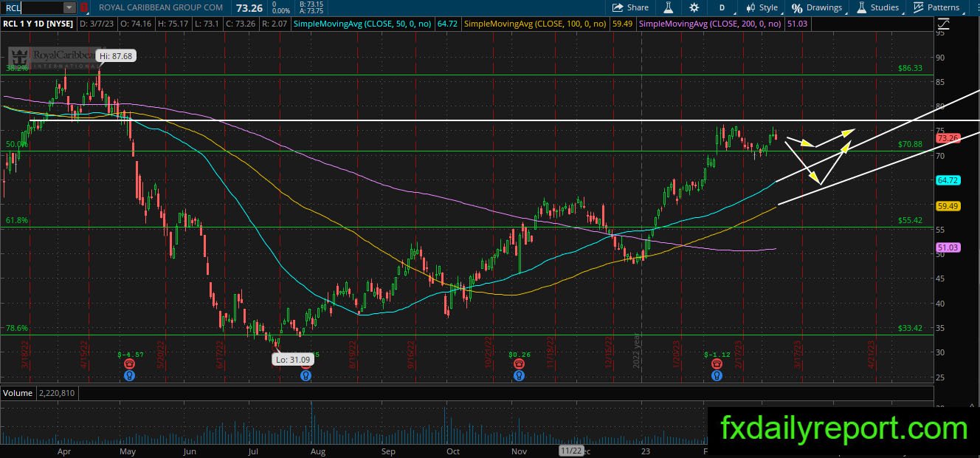Screen dimensions: 980x458
Task: Click the 'Aug' label on the time axis
Action: (x=318, y=451)
